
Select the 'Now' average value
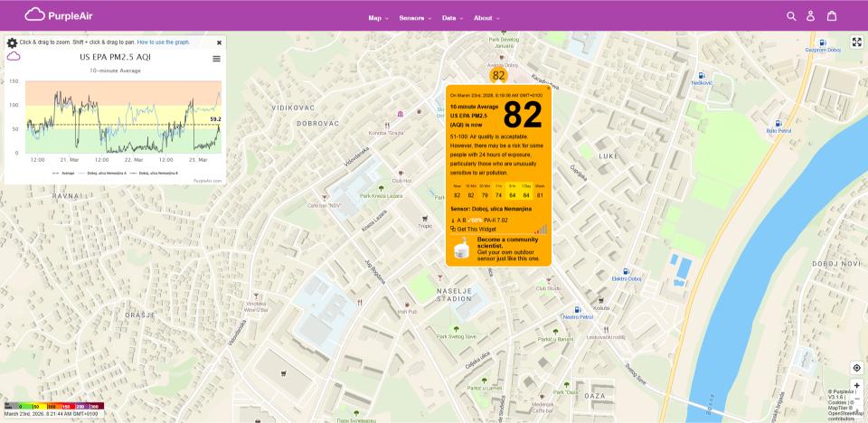point(457,191)
